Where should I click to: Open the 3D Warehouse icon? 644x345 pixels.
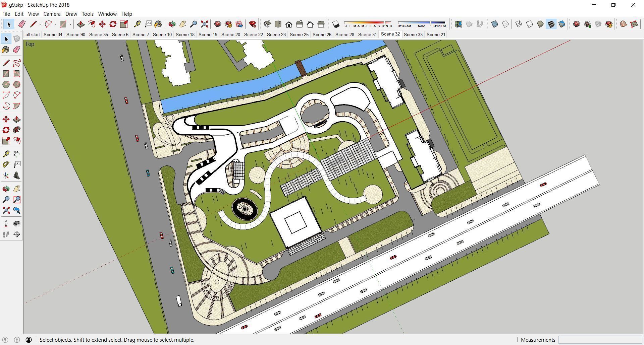218,24
